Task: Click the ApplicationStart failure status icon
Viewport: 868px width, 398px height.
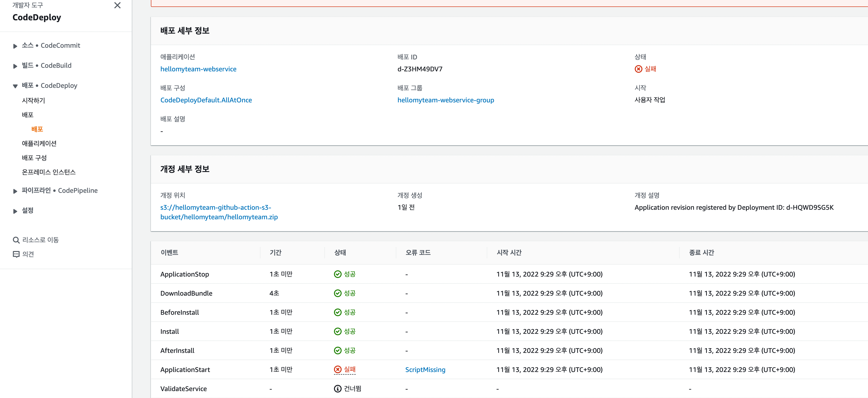Action: [337, 370]
